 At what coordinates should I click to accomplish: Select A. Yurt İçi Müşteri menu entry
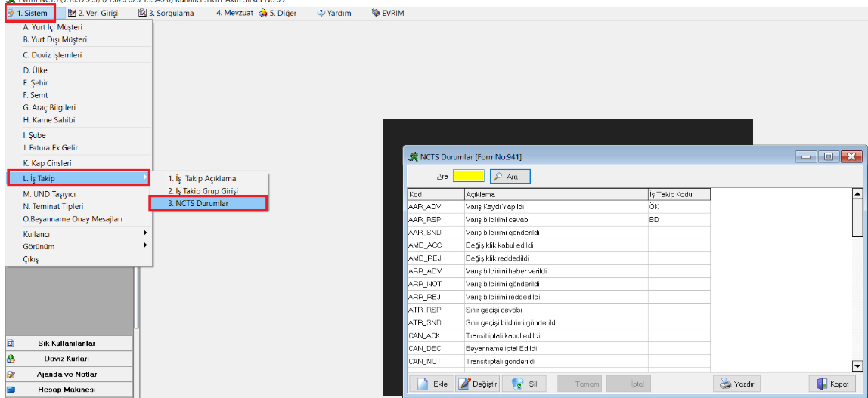78,27
